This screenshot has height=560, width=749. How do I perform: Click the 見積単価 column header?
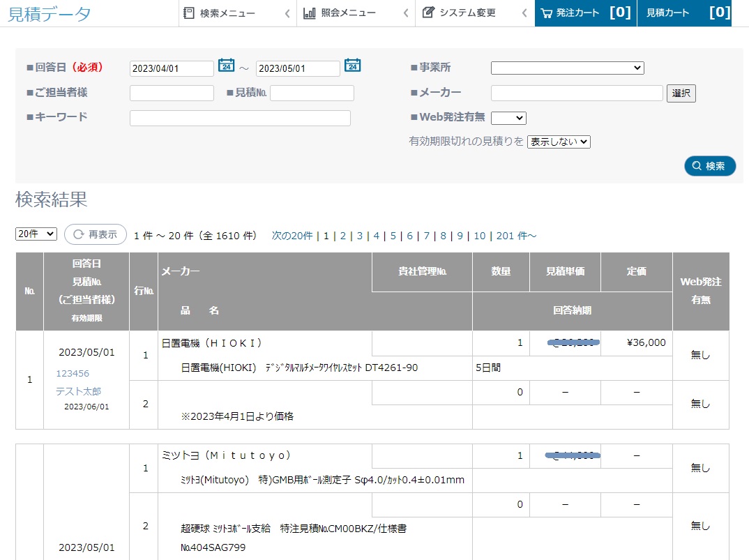565,271
